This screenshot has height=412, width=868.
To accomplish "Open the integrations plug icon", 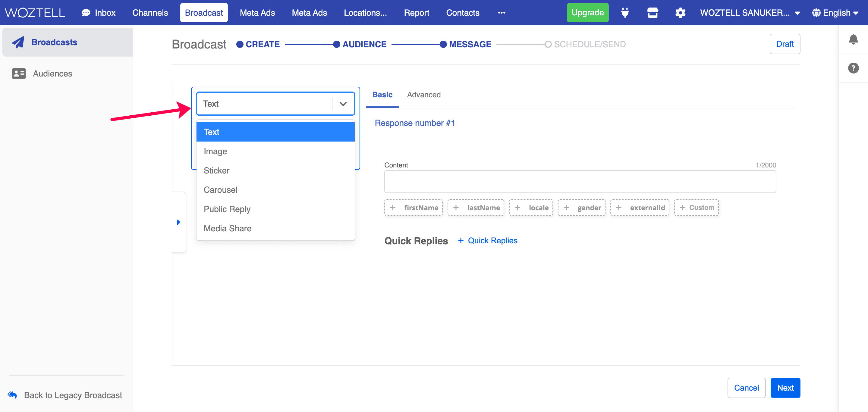I will coord(625,13).
